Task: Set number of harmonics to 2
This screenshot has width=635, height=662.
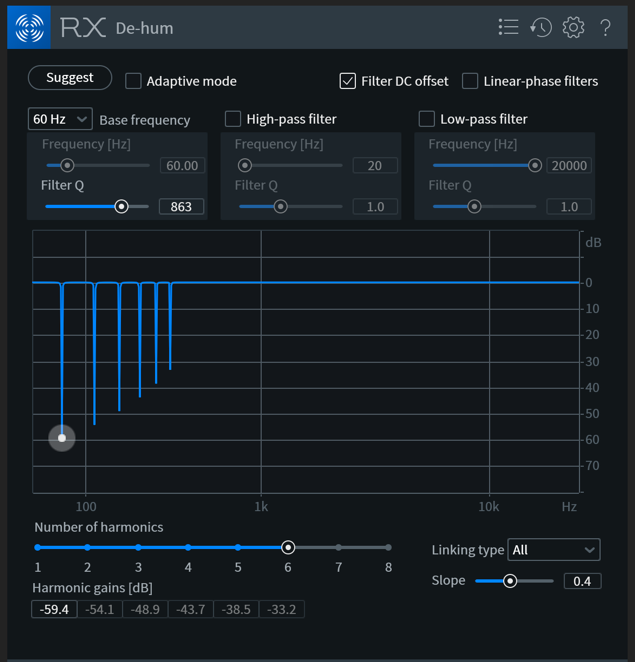Action: coord(87,548)
